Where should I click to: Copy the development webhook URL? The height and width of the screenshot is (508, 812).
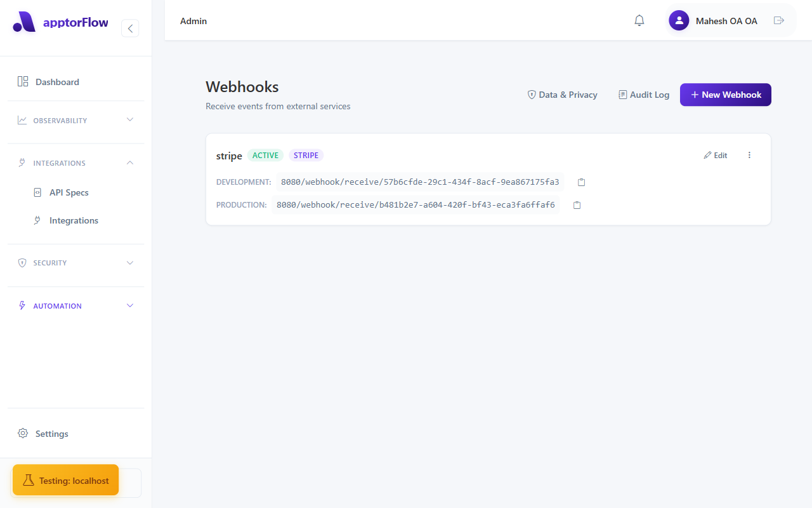pyautogui.click(x=581, y=182)
